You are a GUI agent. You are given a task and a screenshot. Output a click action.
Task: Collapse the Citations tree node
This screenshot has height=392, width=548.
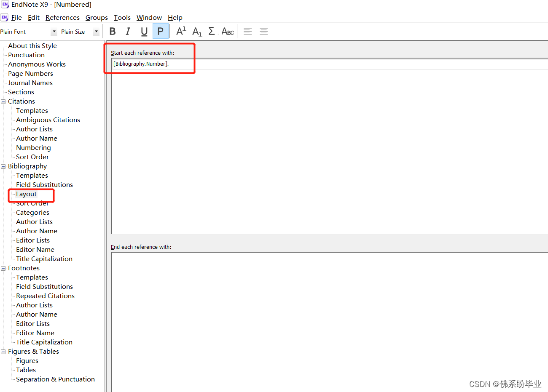click(3, 101)
